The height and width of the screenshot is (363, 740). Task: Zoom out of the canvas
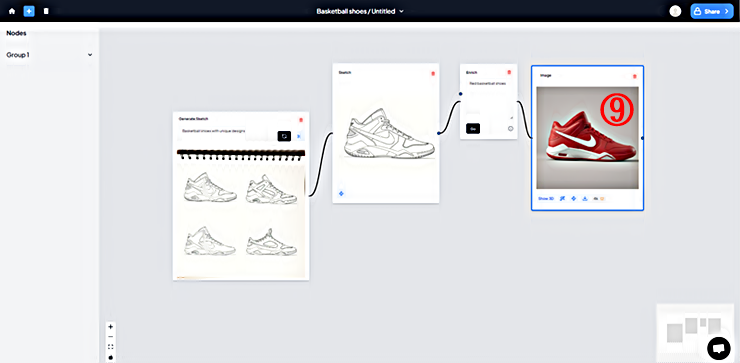pyautogui.click(x=110, y=337)
